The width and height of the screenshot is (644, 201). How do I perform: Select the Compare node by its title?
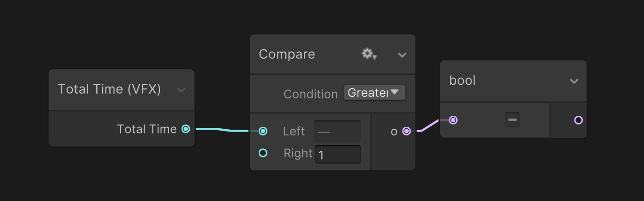pyautogui.click(x=287, y=54)
